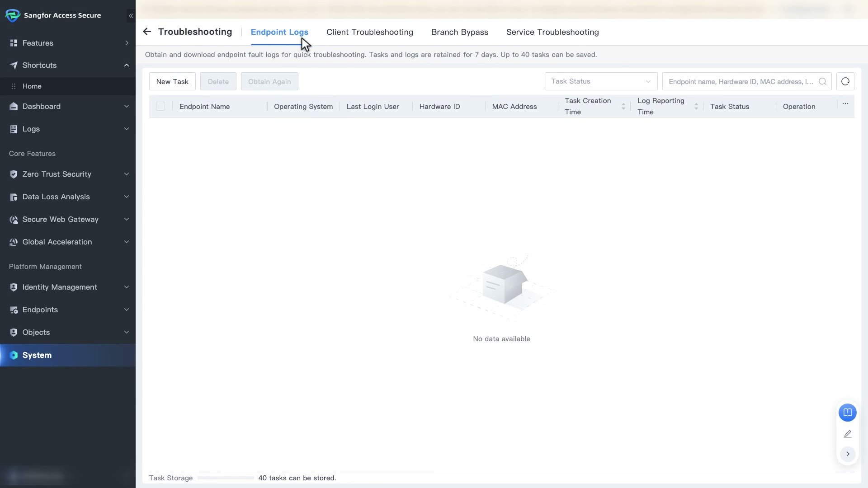Click '40 tasks can be stored.' text
The image size is (868, 488).
297,478
